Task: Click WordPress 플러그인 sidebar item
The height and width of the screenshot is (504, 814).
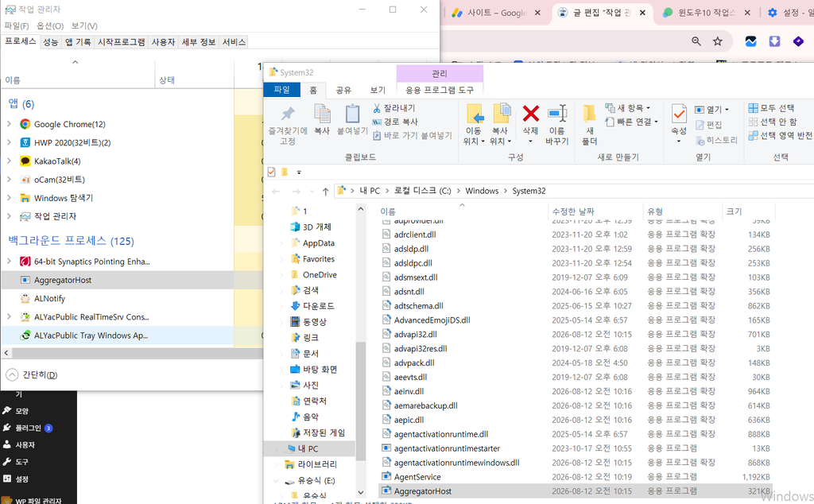Action: [28, 428]
